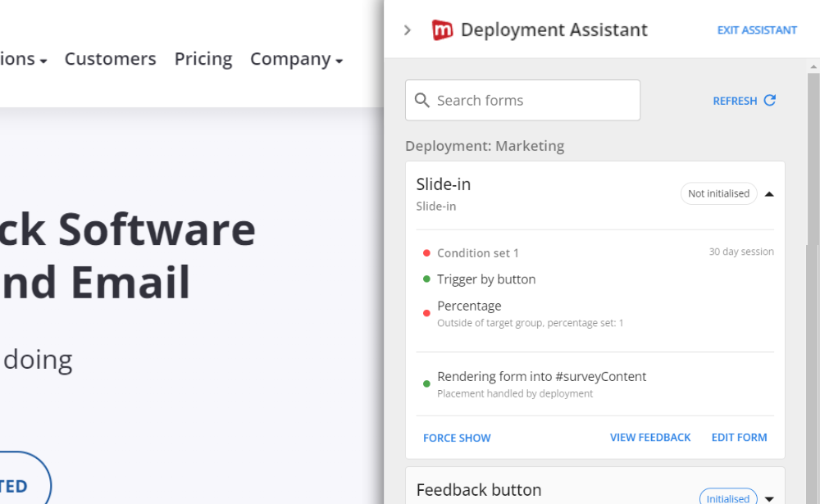Click the red status dot for Condition set 1
Viewport: 820px width, 504px height.
(426, 253)
